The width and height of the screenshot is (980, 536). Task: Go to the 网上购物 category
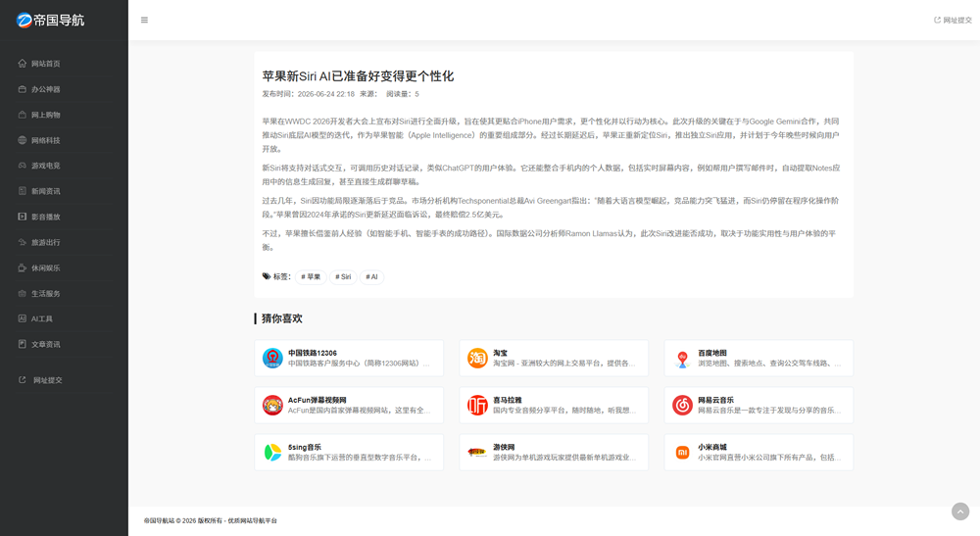tap(46, 115)
